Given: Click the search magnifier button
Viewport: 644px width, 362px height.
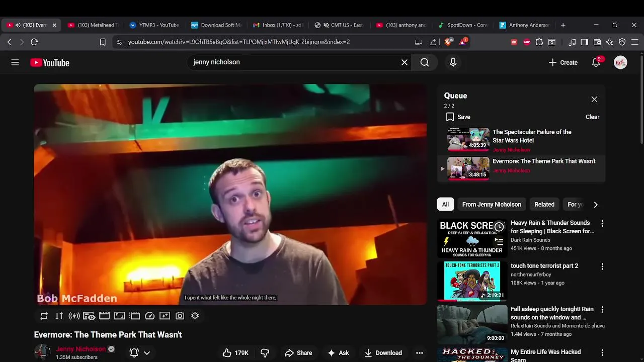Looking at the screenshot, I should (x=425, y=62).
